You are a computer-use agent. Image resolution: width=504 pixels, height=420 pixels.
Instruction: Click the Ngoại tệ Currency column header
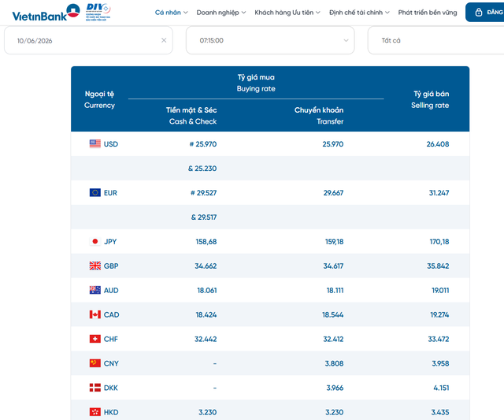99,99
